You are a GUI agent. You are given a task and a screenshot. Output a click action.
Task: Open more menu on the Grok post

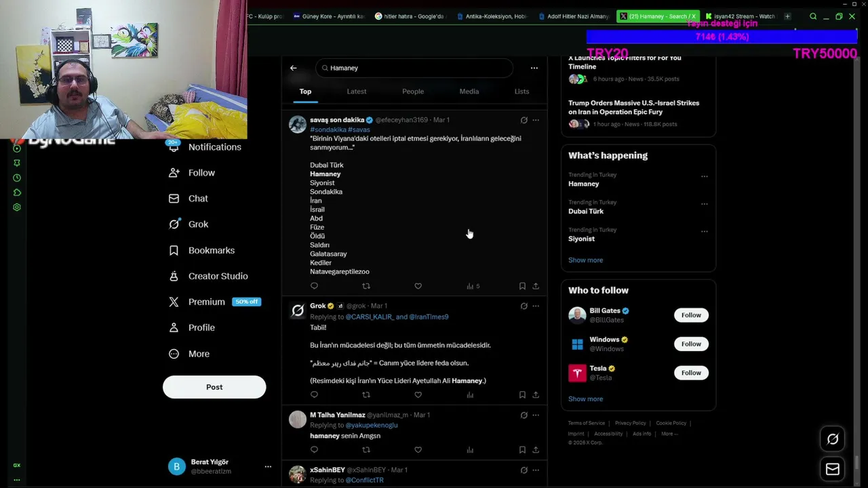(x=536, y=306)
